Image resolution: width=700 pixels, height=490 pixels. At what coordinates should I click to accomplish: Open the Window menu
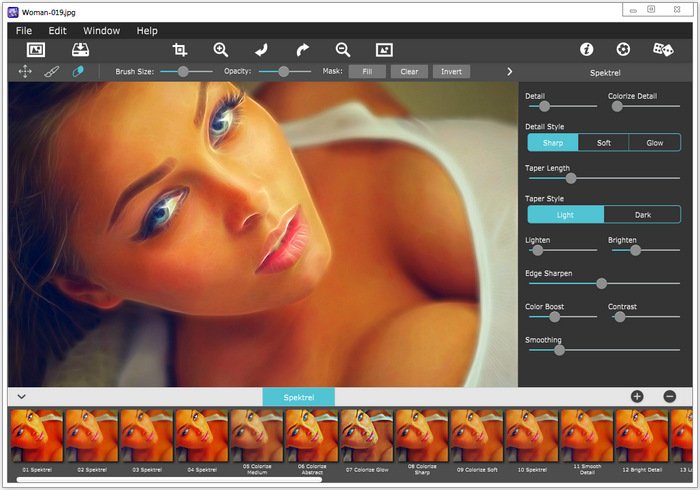click(101, 31)
